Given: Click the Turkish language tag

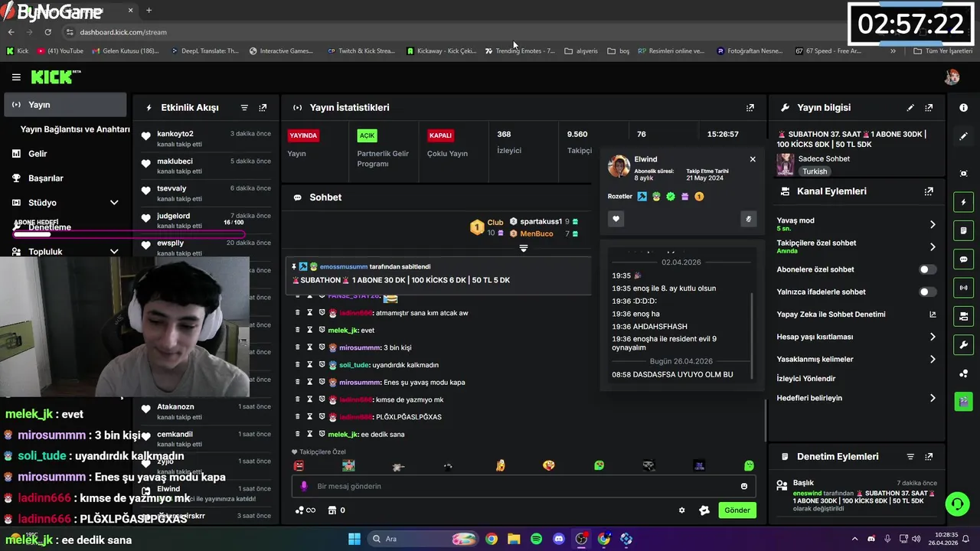Looking at the screenshot, I should tap(815, 171).
